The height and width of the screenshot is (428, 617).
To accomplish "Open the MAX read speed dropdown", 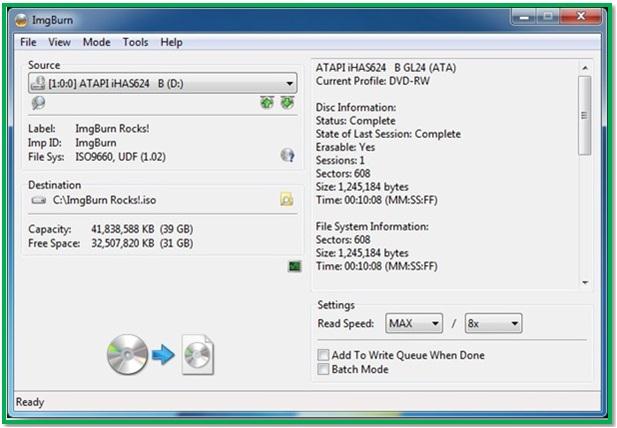I will click(414, 323).
